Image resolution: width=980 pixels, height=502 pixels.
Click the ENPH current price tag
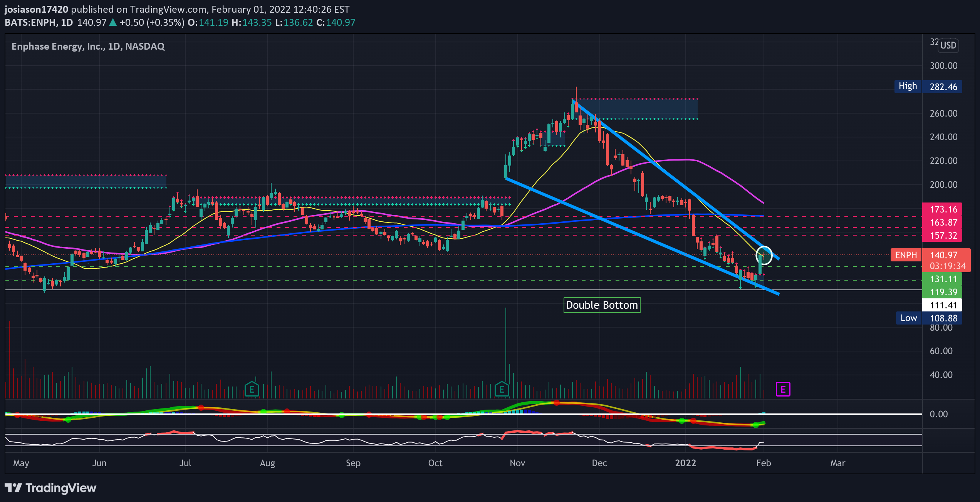(x=906, y=255)
